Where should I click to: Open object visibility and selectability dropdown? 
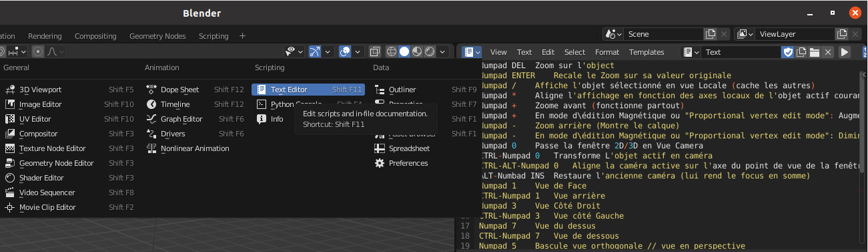(294, 51)
